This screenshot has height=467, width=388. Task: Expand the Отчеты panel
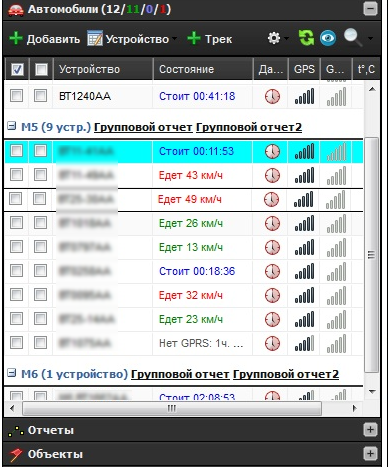(x=370, y=430)
